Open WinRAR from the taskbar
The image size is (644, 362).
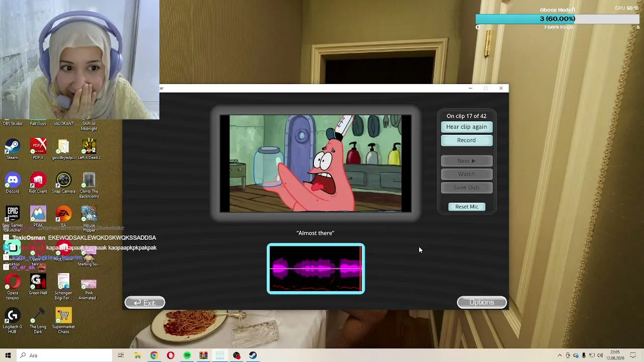click(203, 355)
